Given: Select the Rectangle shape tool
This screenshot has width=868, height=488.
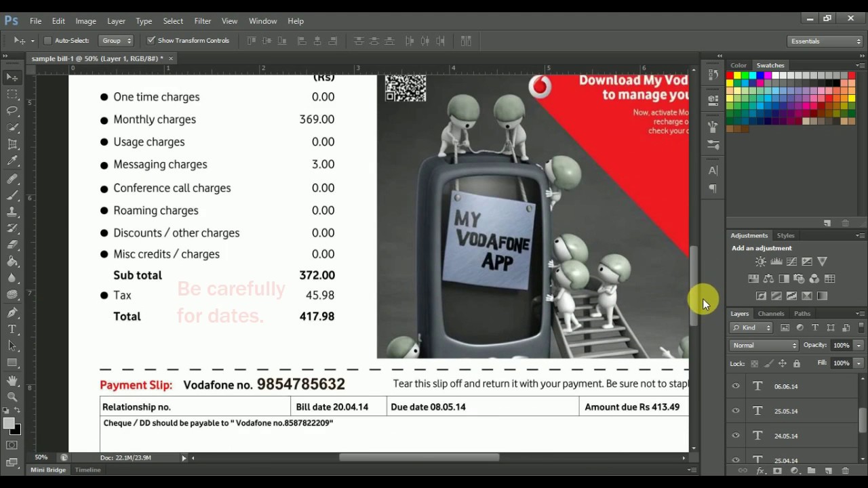Looking at the screenshot, I should tap(12, 363).
